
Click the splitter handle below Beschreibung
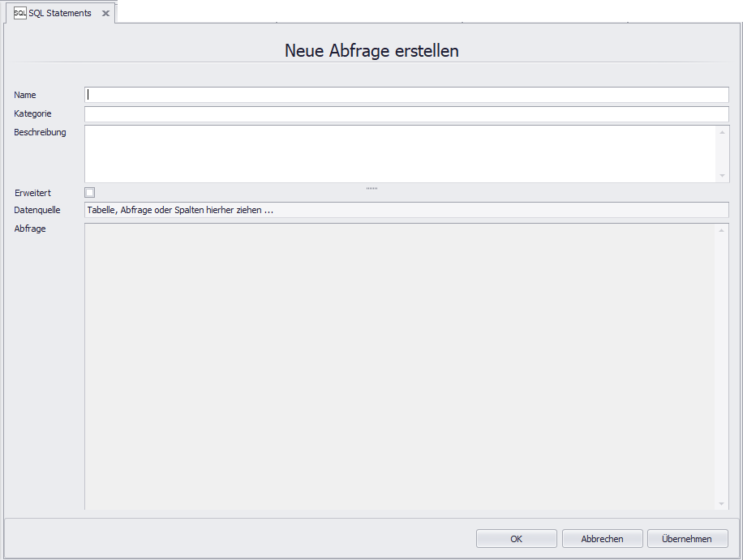[371, 186]
